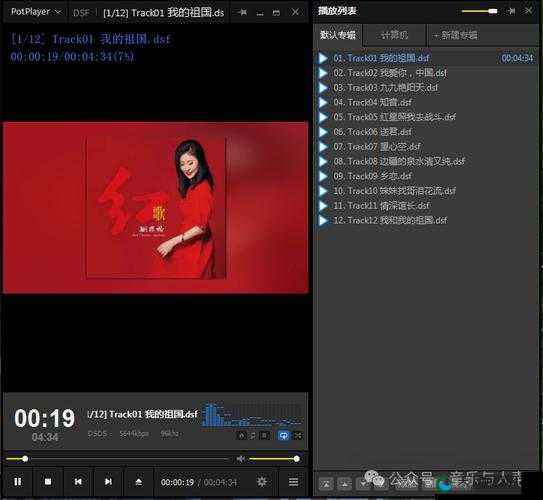Click the track title in the info bar
Viewport: 543px width, 500px height.
[x=143, y=414]
